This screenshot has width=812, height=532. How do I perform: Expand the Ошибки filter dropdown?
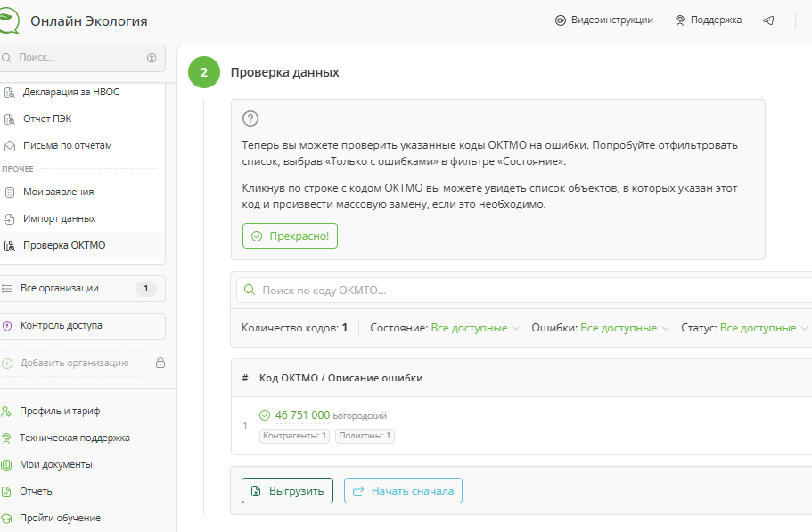624,328
